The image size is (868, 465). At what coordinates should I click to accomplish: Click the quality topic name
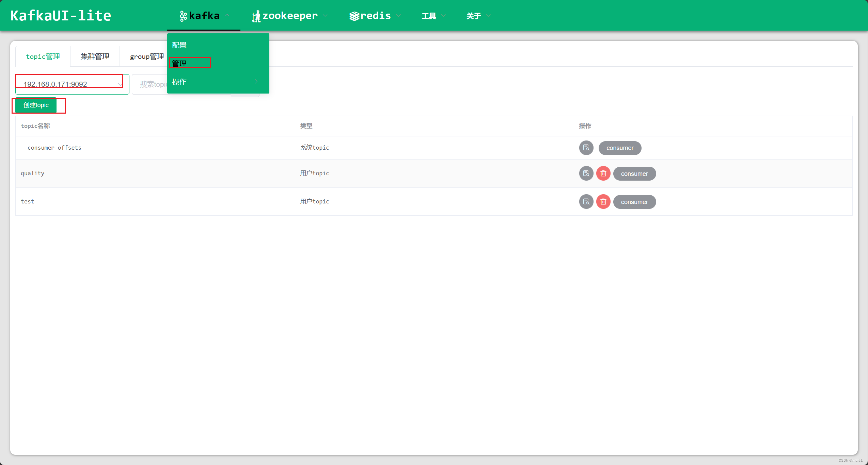coord(33,173)
